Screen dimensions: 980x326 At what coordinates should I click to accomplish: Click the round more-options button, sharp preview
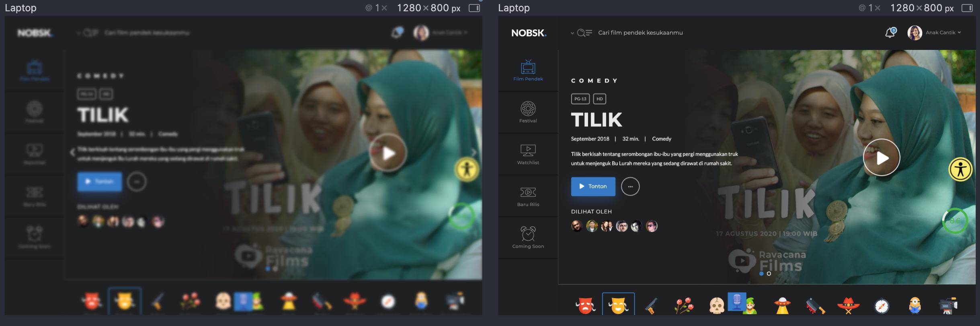coord(630,186)
